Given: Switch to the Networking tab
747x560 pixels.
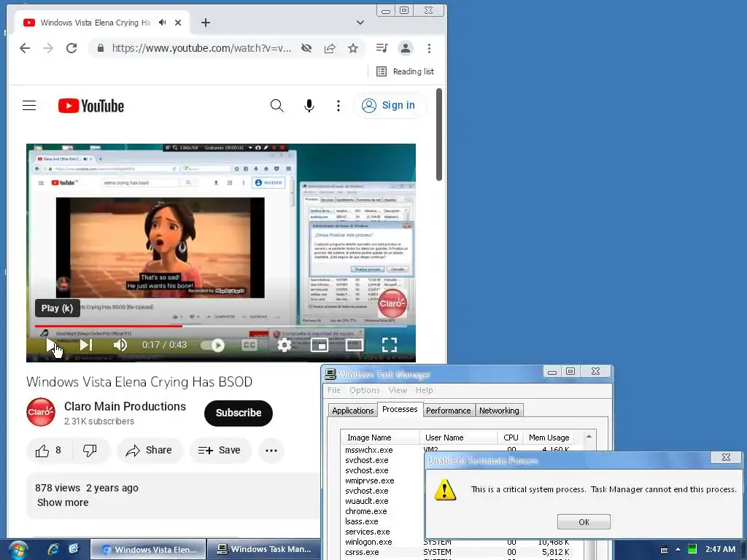Looking at the screenshot, I should (499, 411).
